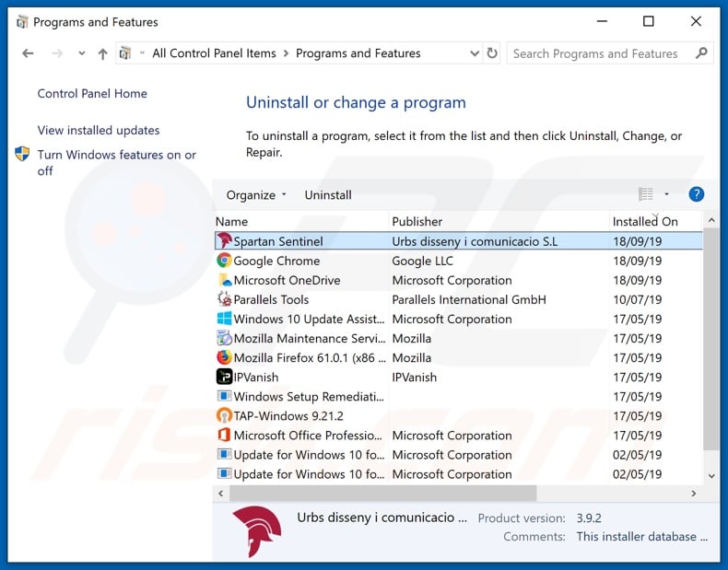Click the Mozilla Maintenance Service icon
The width and height of the screenshot is (728, 570).
[224, 338]
